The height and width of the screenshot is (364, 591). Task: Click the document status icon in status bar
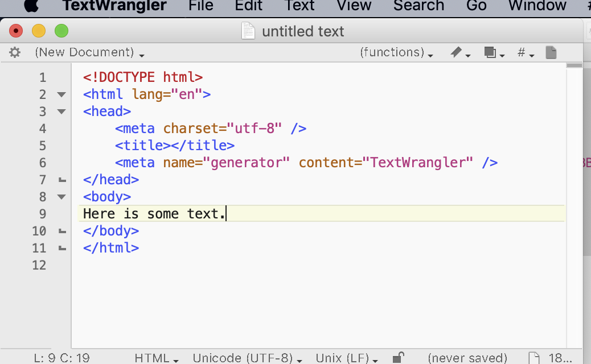(x=533, y=357)
